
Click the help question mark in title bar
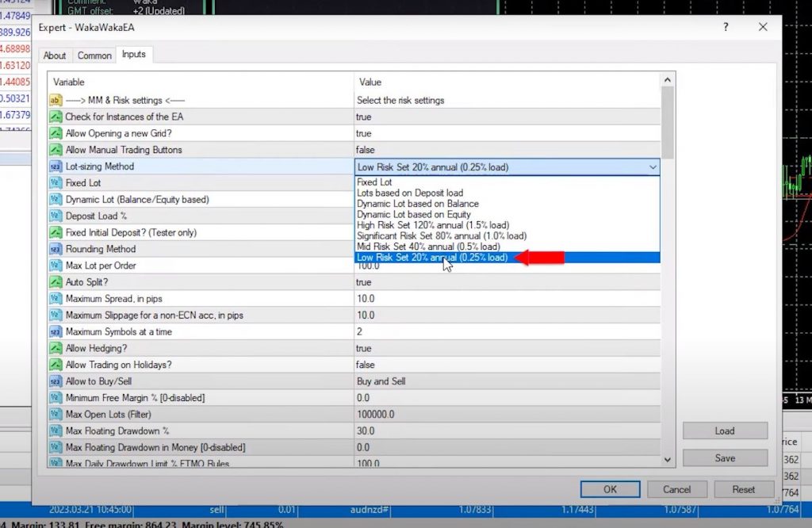click(x=726, y=27)
